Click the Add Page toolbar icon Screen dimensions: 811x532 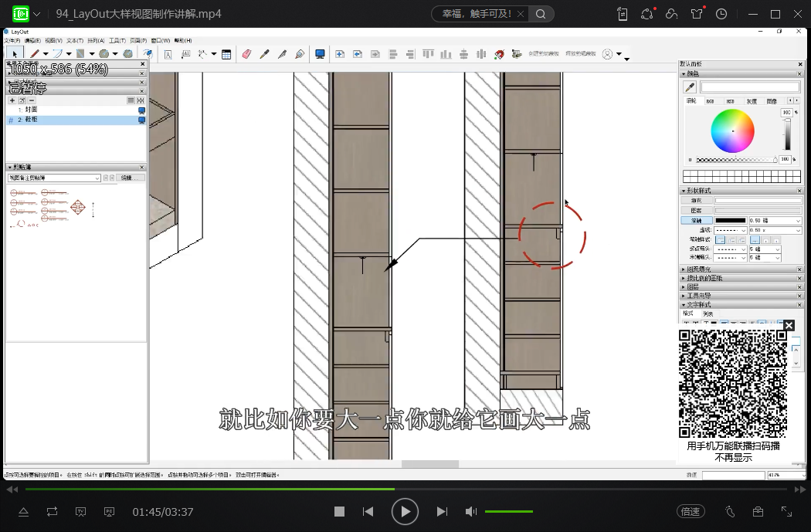tap(339, 54)
